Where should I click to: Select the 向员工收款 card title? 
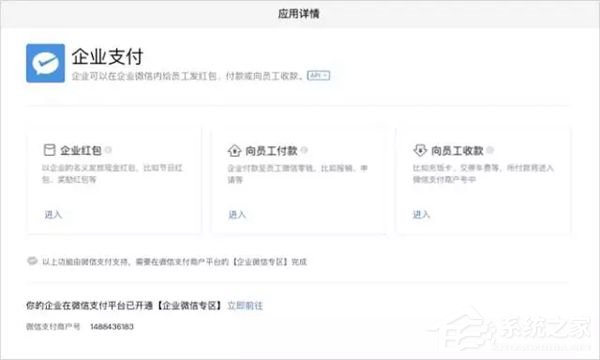tap(457, 150)
